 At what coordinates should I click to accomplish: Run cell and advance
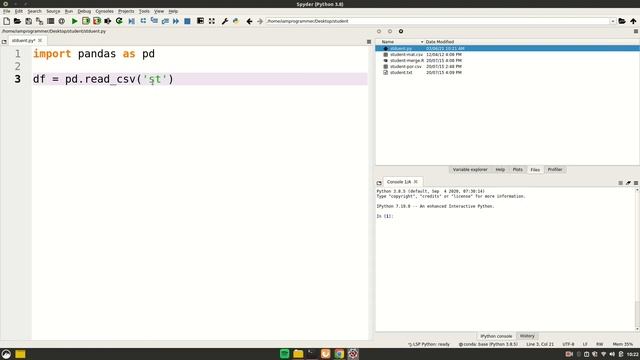click(x=97, y=21)
